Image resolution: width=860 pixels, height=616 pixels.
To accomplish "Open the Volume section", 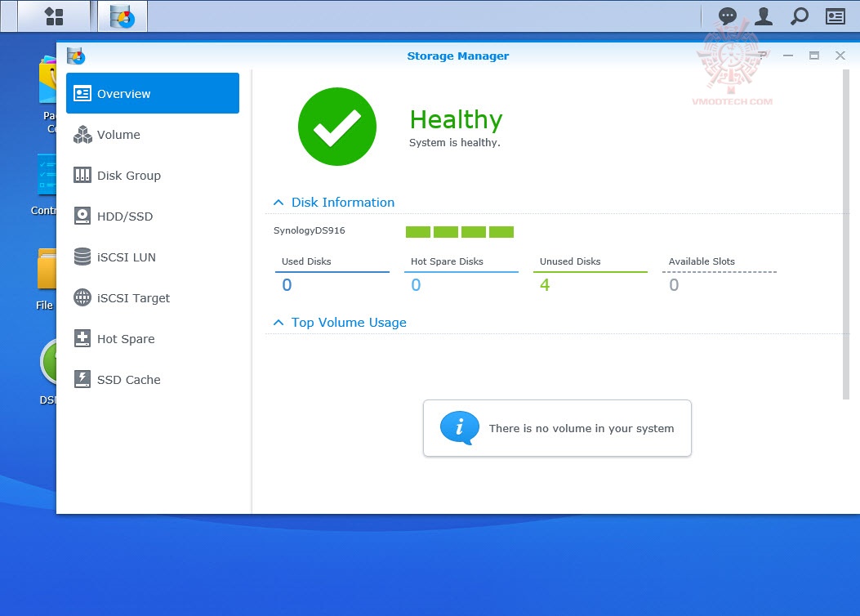I will tap(153, 134).
